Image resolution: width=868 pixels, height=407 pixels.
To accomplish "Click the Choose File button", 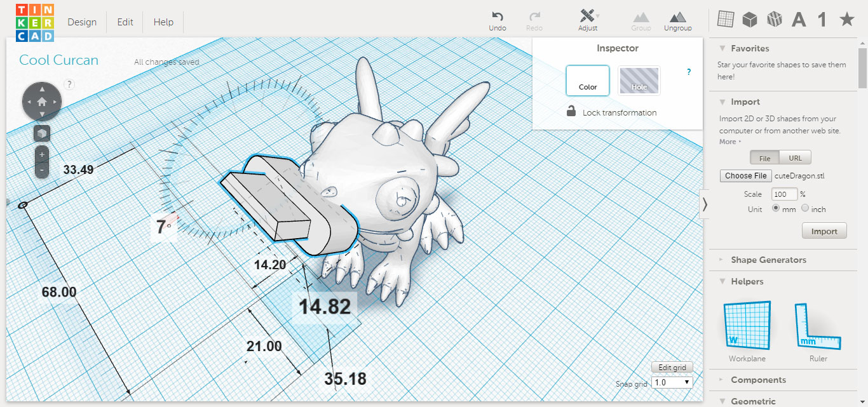I will coord(746,176).
